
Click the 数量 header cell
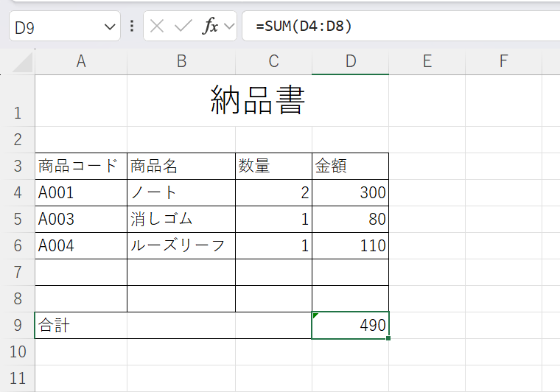[x=273, y=166]
